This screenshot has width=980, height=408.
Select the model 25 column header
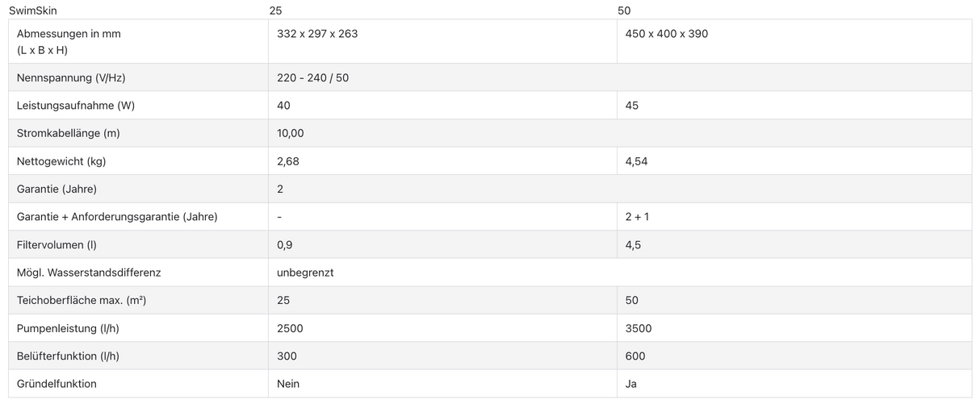(x=276, y=11)
